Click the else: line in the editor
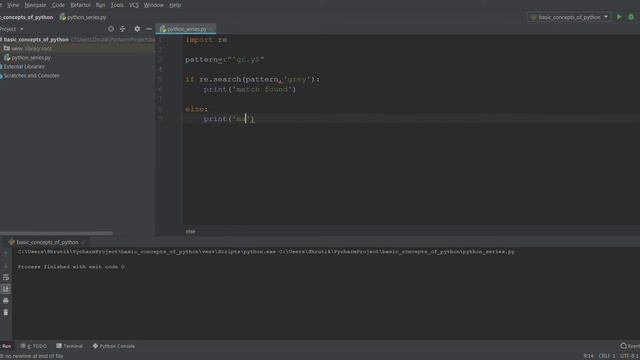 pos(196,109)
